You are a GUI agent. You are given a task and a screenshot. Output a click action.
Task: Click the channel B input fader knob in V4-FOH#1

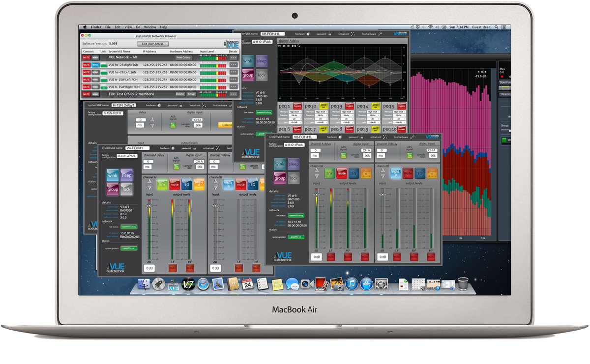coord(215,206)
